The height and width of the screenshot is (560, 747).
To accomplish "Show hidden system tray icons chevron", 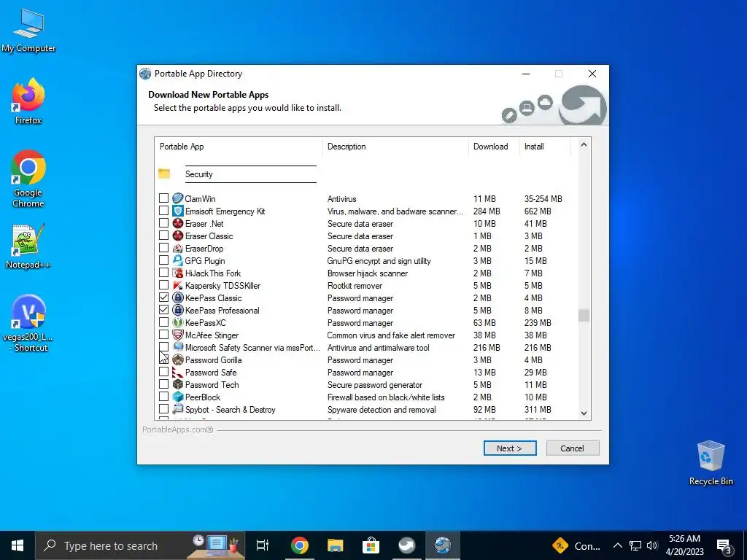I will (617, 545).
